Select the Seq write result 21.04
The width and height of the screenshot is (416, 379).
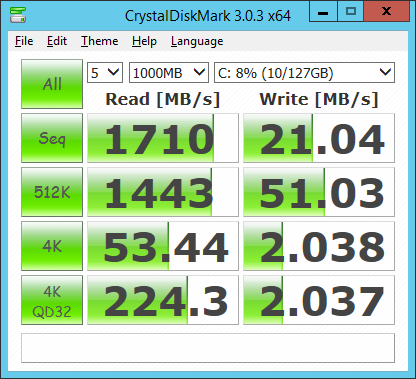pyautogui.click(x=319, y=138)
